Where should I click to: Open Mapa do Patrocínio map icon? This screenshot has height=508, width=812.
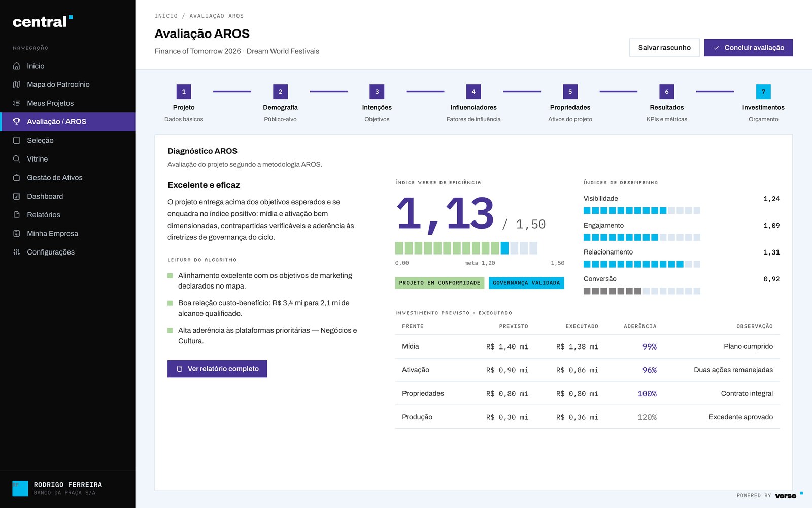coord(17,84)
